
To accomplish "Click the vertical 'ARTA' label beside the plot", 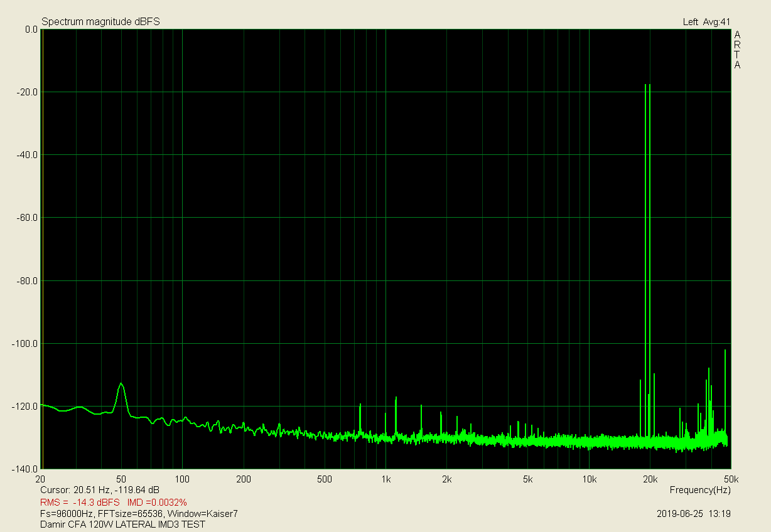I will click(737, 50).
